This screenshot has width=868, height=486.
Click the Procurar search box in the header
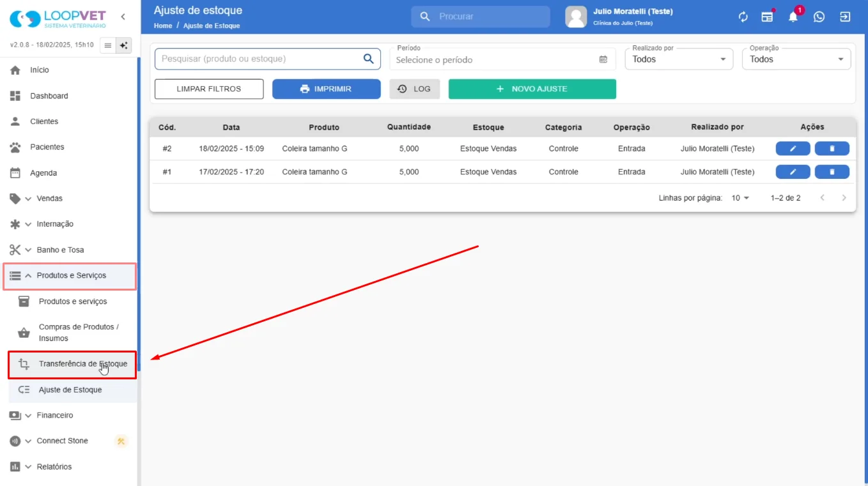point(480,17)
